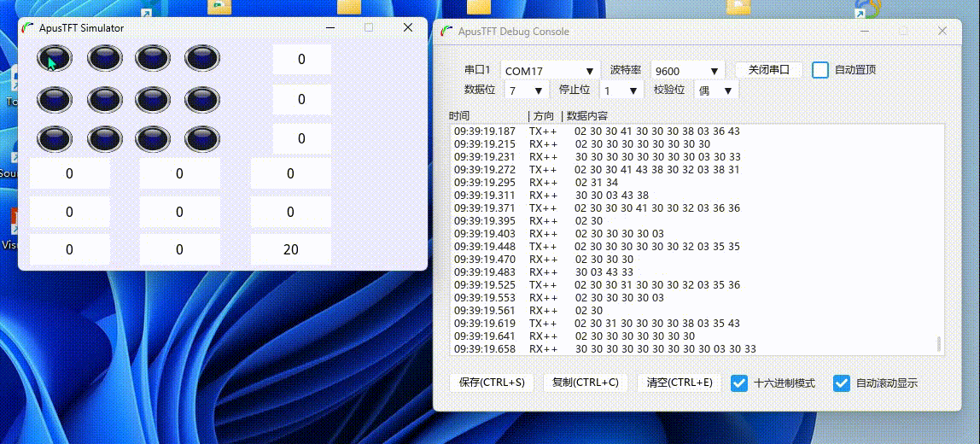This screenshot has width=980, height=444.
Task: Select log row at 09:39:19.553
Action: click(x=692, y=298)
